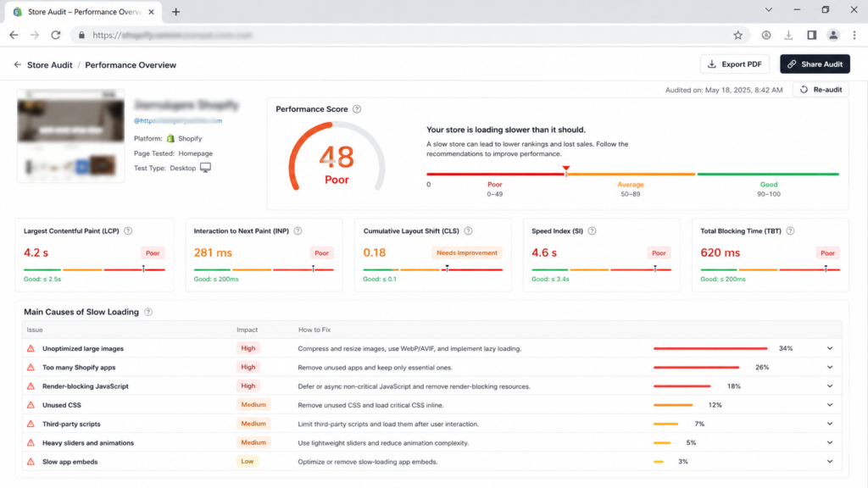Click the 34% impact bar for large images
The image size is (868, 488).
pyautogui.click(x=710, y=348)
